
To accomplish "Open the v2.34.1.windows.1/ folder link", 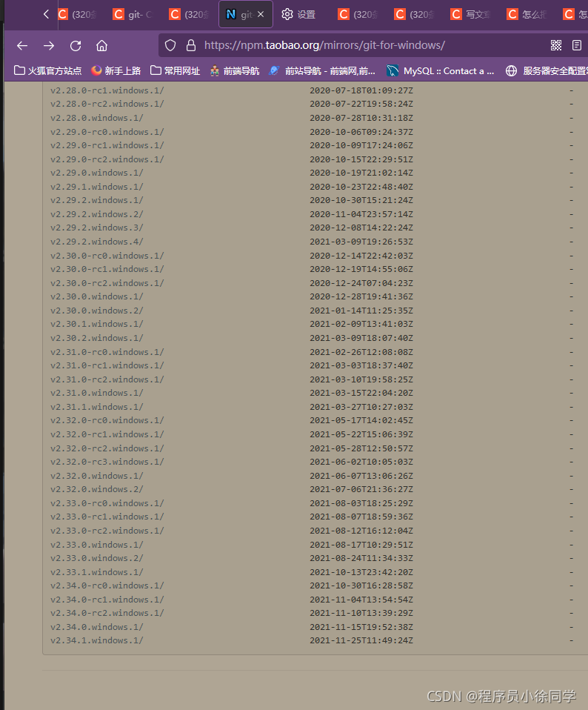I will coord(97,640).
